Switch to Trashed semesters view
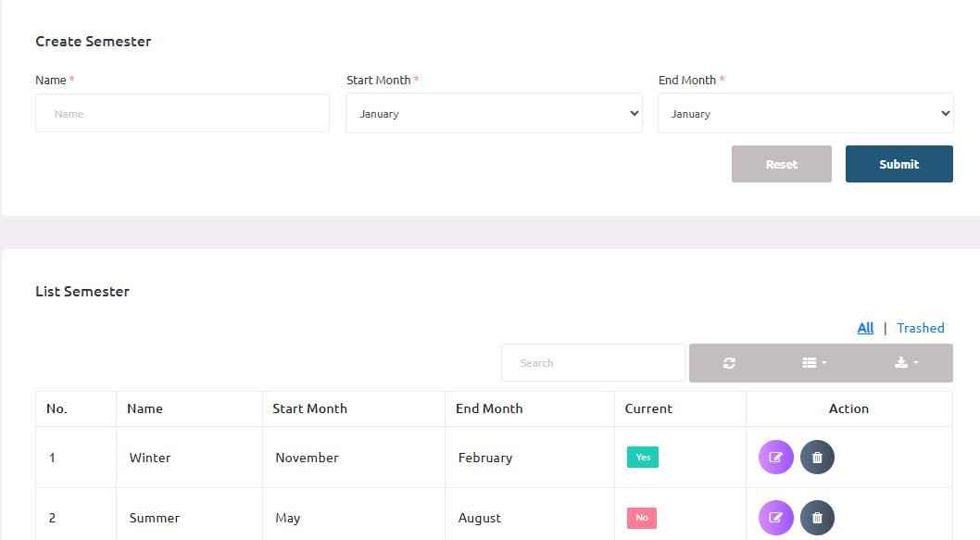The image size is (980, 540). (x=920, y=328)
